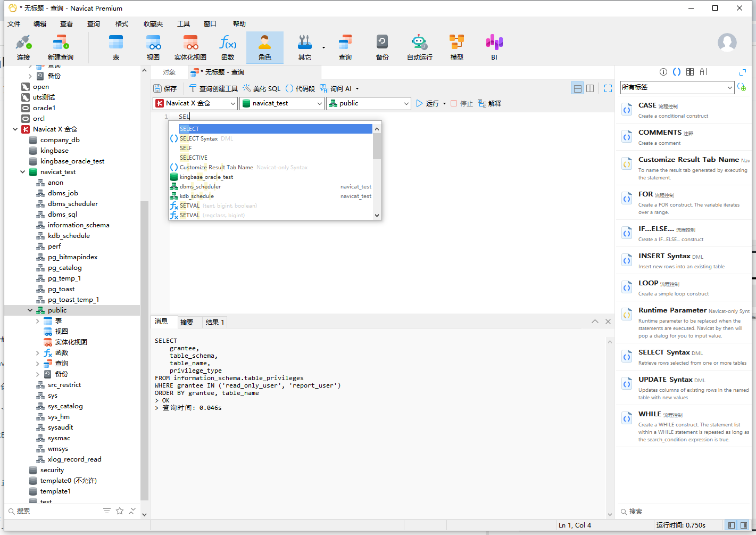Open the 视图 (View) toolbar icon

153,48
